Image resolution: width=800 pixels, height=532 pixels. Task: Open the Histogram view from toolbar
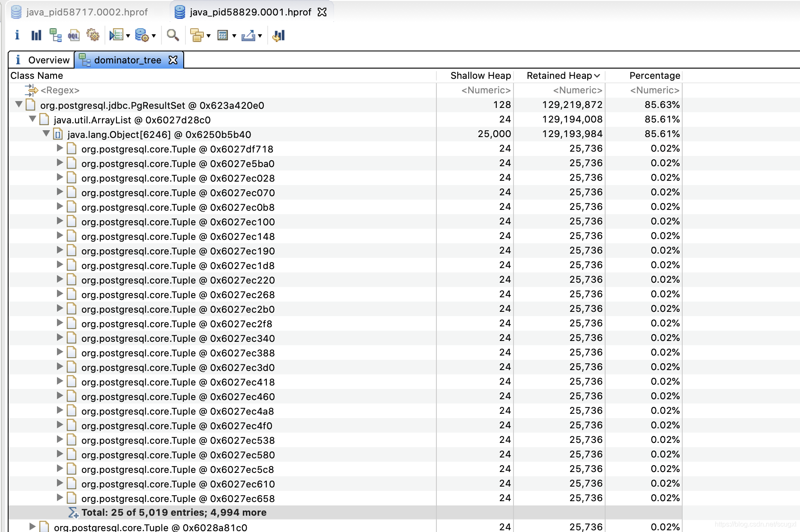point(36,35)
